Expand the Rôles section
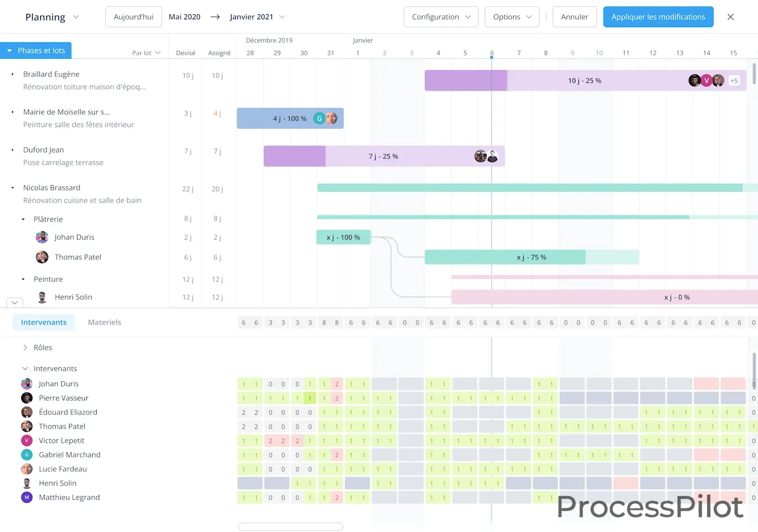 25,348
